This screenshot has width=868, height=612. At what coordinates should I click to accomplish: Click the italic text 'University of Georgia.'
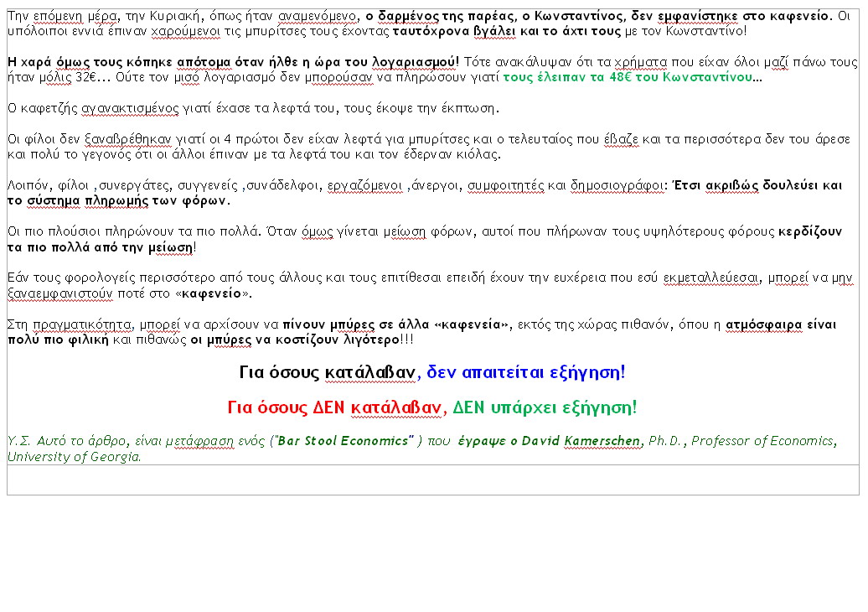[75, 457]
